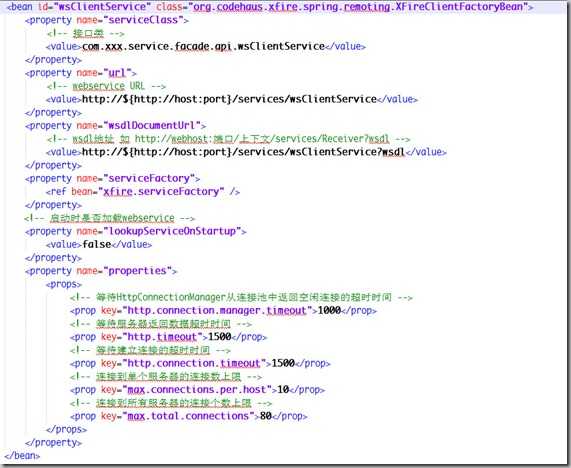
Task: Click the ref bean "xfire.serviceFactory" value
Action: (161, 192)
